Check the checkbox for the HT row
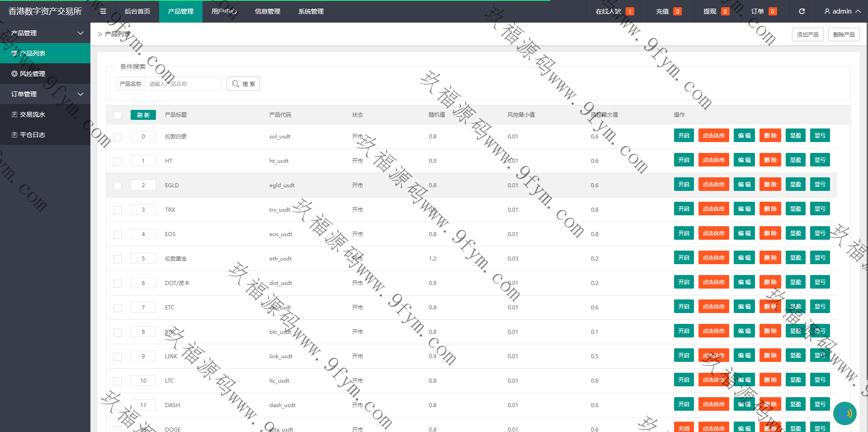 pos(118,161)
